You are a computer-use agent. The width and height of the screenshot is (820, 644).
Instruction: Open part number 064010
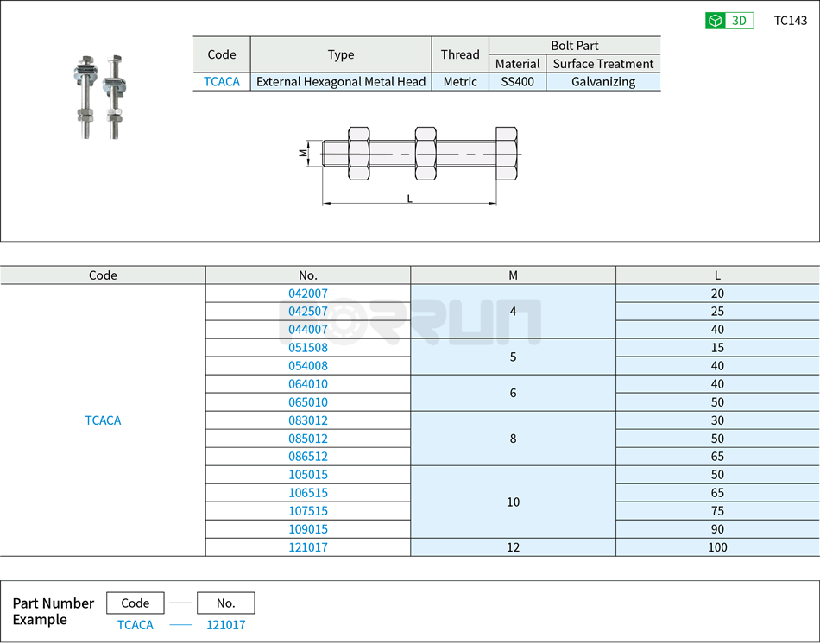(307, 384)
